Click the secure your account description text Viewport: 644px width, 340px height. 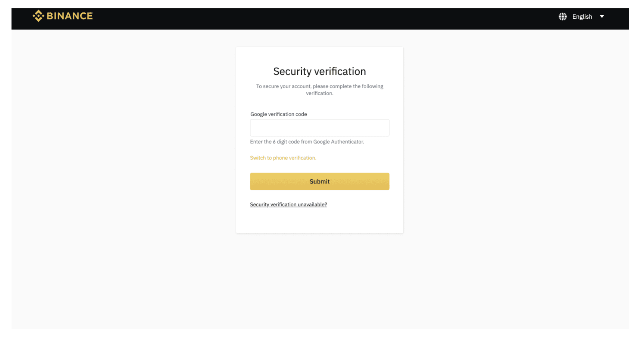tap(320, 90)
